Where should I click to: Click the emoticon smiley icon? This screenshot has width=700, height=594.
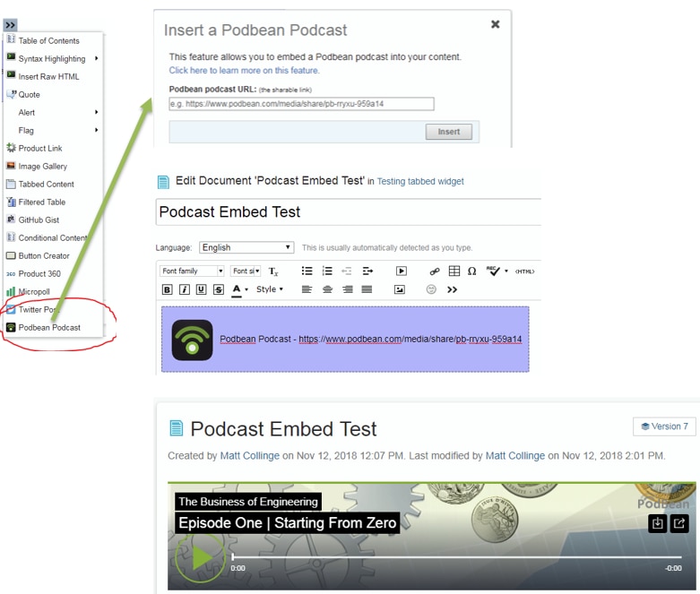(x=431, y=289)
